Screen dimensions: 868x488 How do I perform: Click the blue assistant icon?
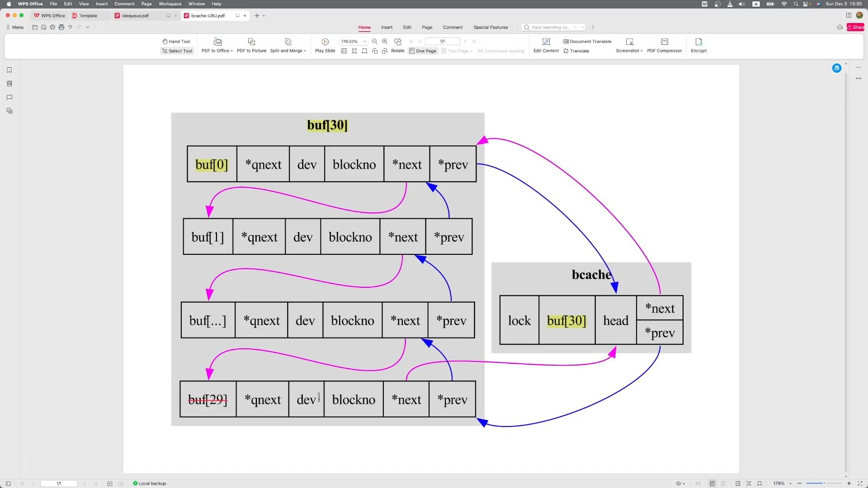837,68
